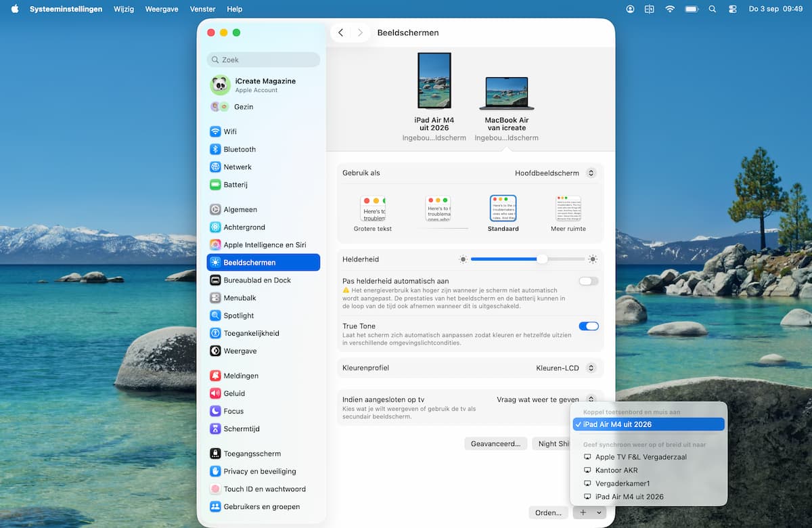Open Weergave in the sidebar
The image size is (812, 528).
pos(263,351)
